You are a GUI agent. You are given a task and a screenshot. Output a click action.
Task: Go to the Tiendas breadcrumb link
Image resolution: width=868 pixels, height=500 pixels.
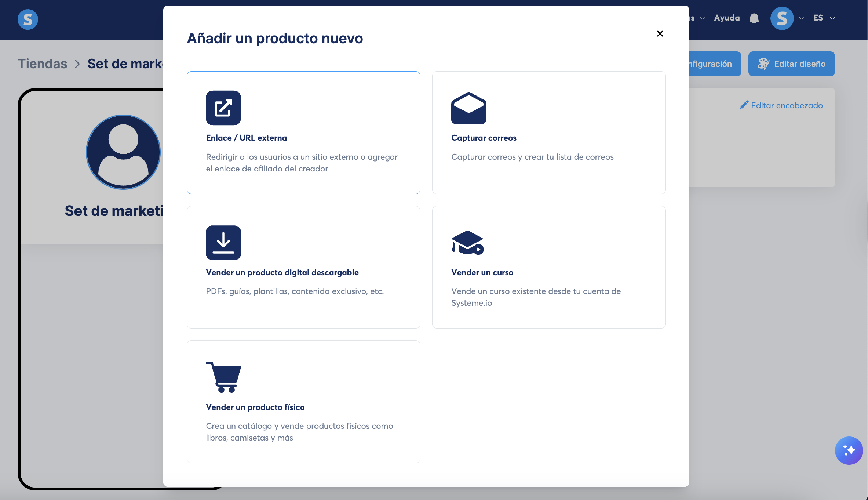(x=43, y=64)
